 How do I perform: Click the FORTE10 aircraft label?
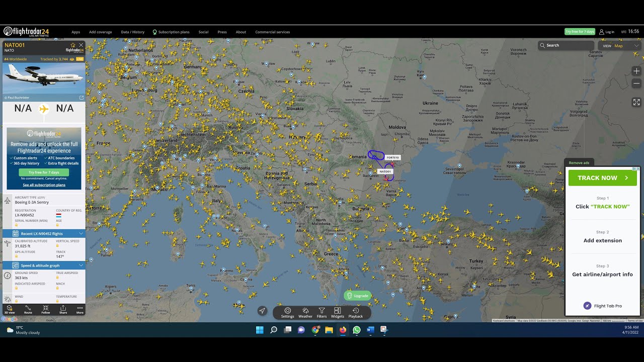pyautogui.click(x=392, y=157)
